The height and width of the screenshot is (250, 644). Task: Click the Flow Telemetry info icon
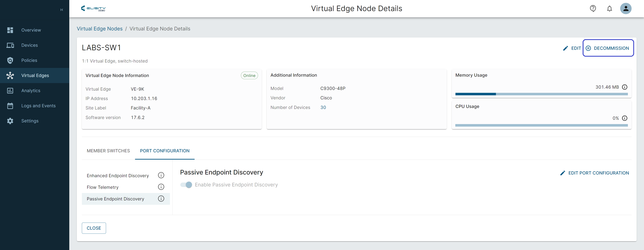coord(161,187)
